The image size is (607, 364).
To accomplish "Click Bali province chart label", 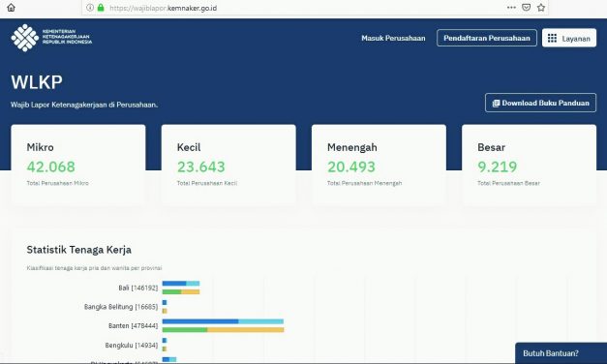I will point(138,288).
